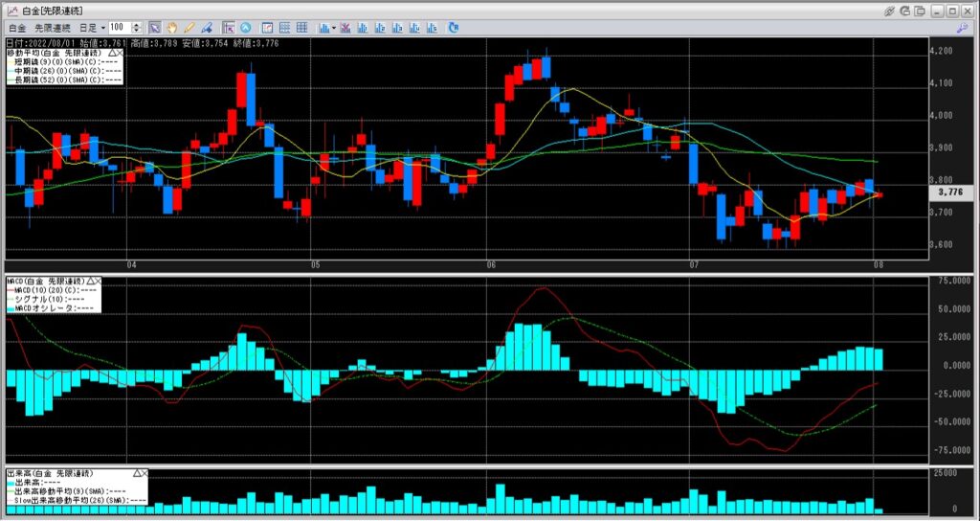
Task: Click the 4,200 price axis label
Action: click(942, 52)
